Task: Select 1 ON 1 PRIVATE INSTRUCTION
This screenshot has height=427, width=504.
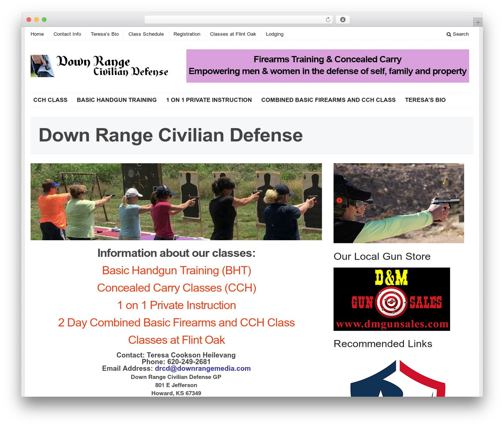Action: click(209, 100)
